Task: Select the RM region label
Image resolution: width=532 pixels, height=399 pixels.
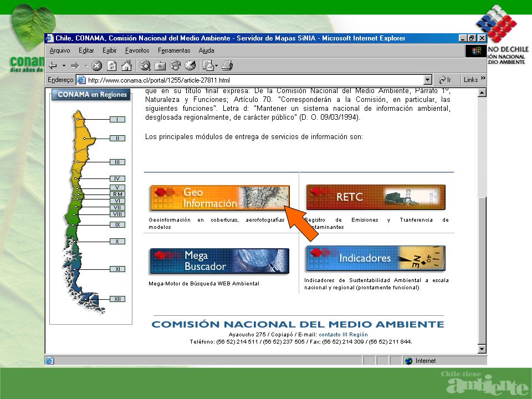Action: coord(117,195)
